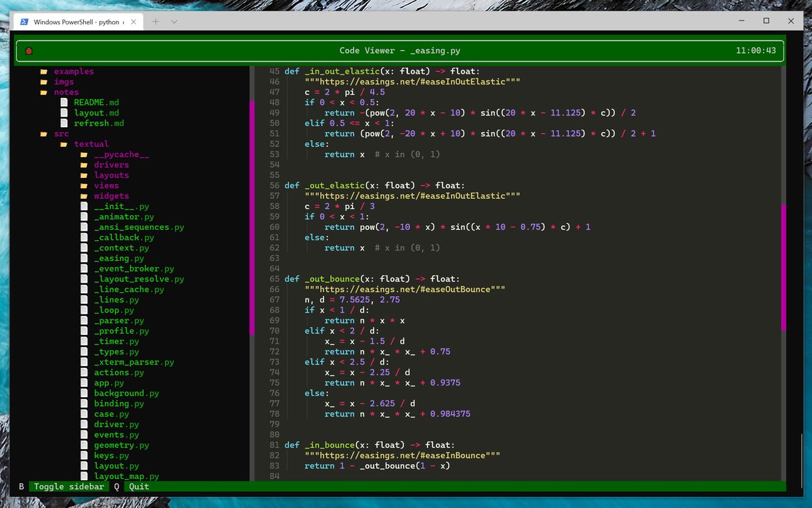The width and height of the screenshot is (812, 508).
Task: Open _parser.py file
Action: click(x=119, y=321)
